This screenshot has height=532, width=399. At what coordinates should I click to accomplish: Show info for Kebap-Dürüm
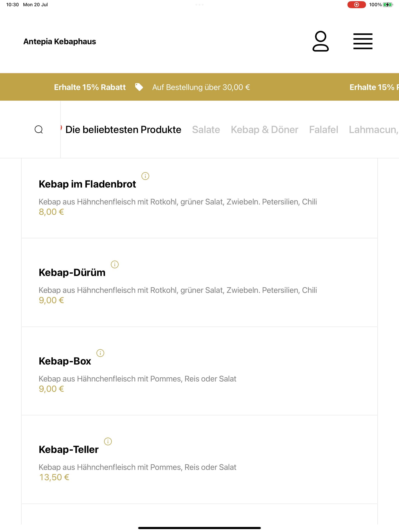point(115,265)
